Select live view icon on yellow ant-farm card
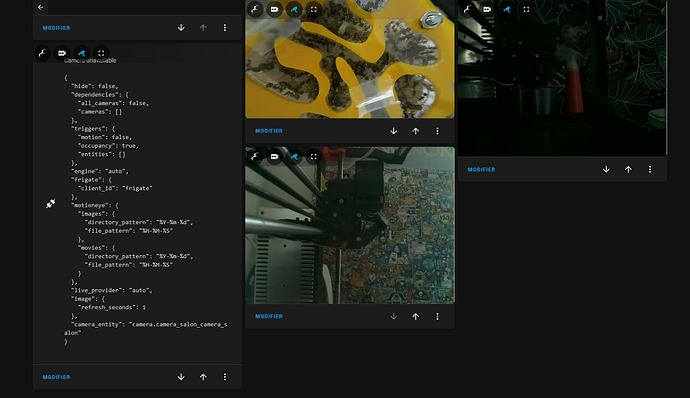The width and height of the screenshot is (690, 398). click(294, 9)
